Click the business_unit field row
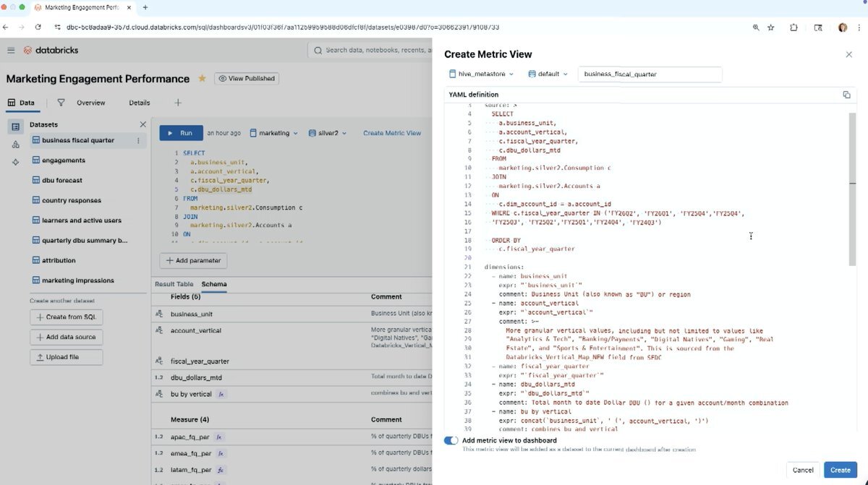 coord(292,314)
